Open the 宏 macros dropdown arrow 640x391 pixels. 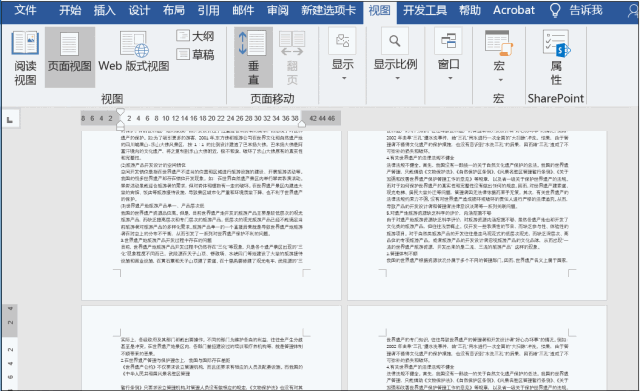pyautogui.click(x=499, y=80)
